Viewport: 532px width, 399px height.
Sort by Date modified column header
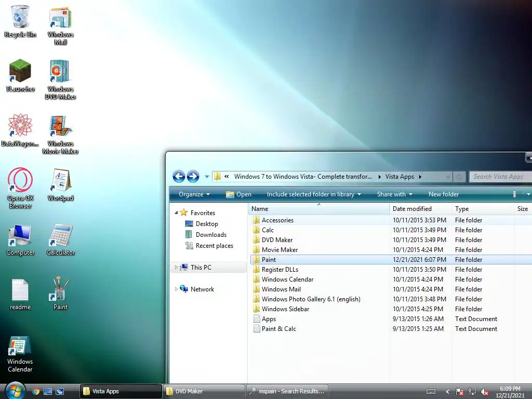pos(420,209)
